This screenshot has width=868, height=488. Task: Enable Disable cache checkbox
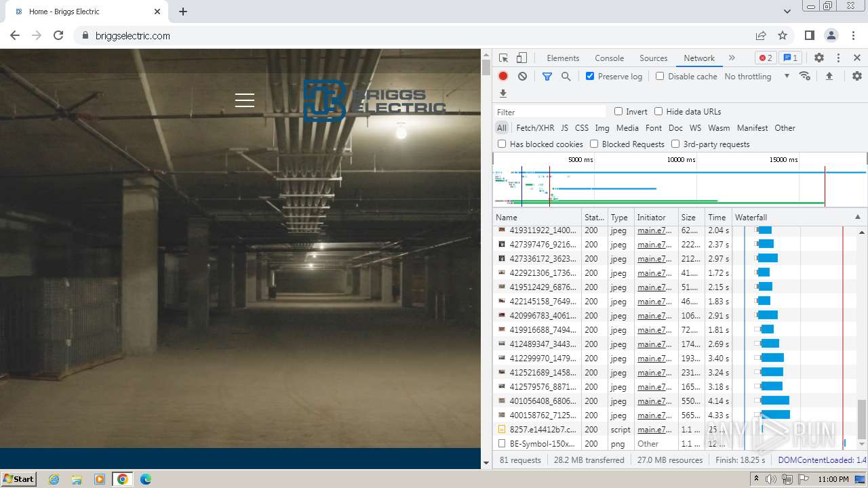pos(660,76)
